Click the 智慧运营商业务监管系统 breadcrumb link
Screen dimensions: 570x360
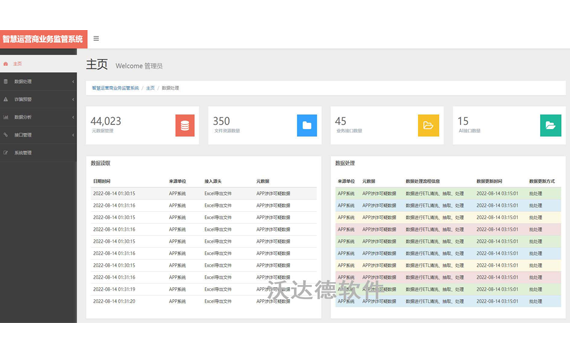coord(115,88)
